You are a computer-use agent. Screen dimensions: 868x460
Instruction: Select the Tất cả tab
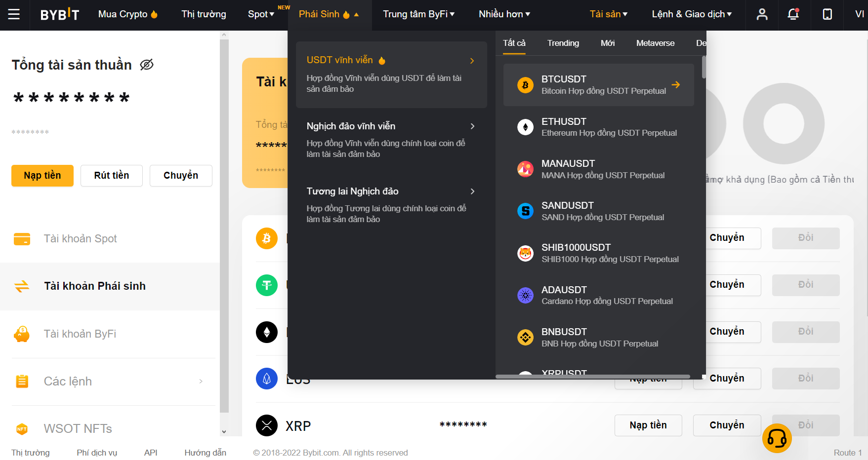(514, 43)
